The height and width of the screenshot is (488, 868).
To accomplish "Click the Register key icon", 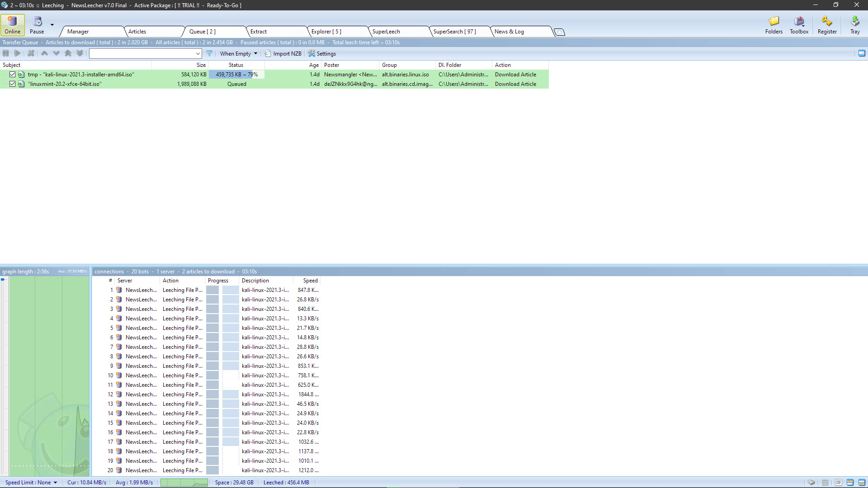I will 827,21.
